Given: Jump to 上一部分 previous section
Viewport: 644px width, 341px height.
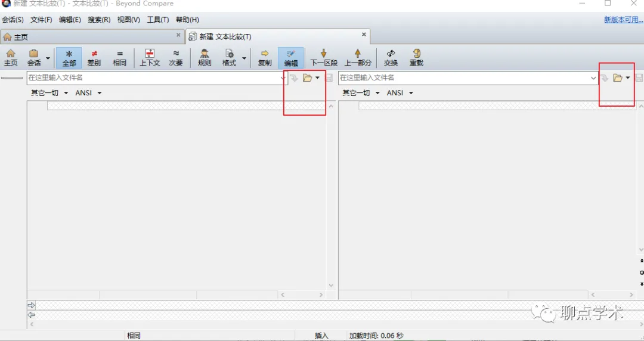Looking at the screenshot, I should [x=358, y=57].
